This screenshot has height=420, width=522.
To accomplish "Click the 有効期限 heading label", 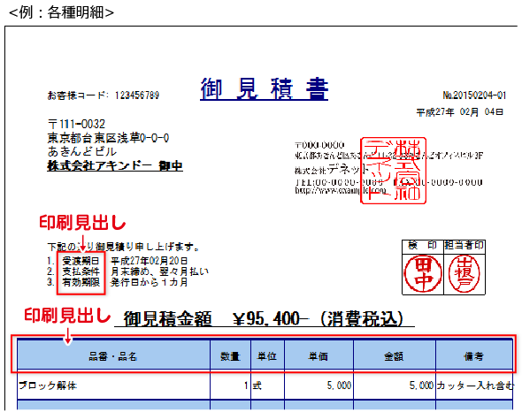I will pyautogui.click(x=81, y=282).
